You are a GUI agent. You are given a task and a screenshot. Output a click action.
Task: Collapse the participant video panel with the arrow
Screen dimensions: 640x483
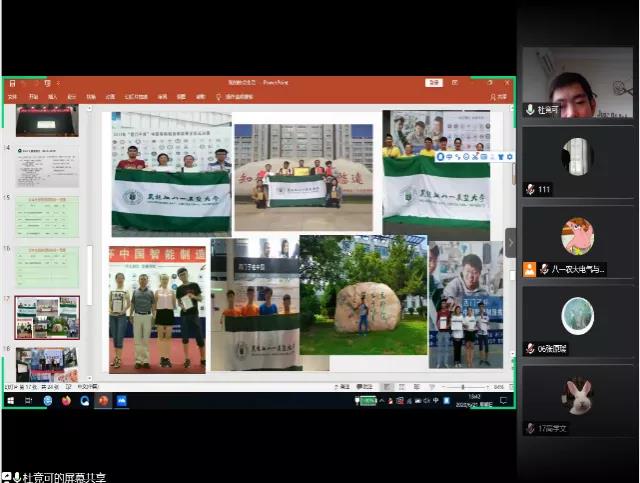point(510,242)
